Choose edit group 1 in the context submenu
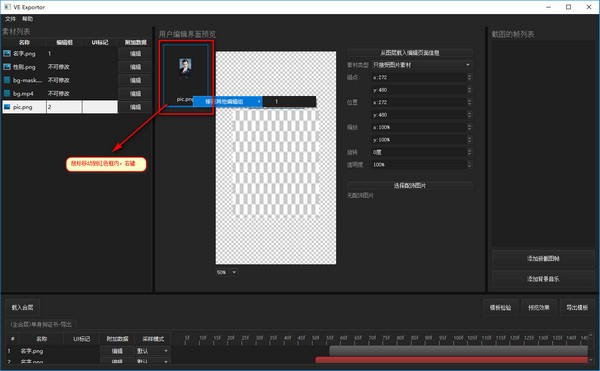This screenshot has width=600, height=371. 289,102
